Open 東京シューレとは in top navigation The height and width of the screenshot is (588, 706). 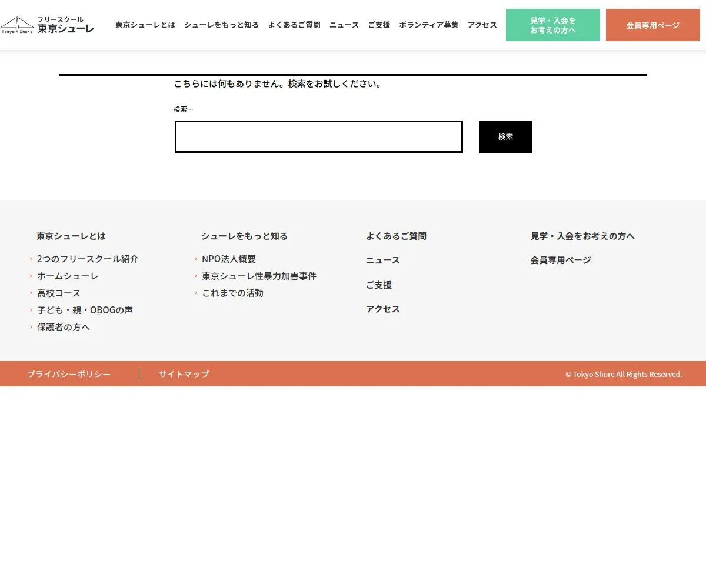tap(145, 25)
